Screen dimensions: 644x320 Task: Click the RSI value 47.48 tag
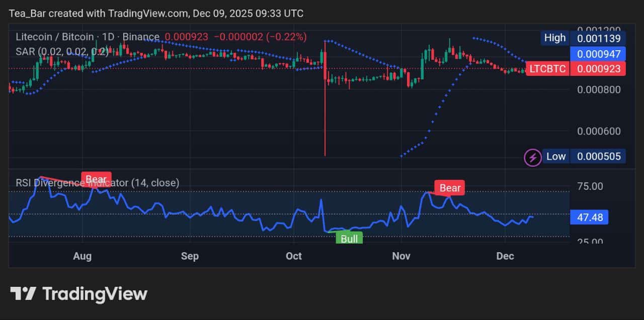[590, 218]
